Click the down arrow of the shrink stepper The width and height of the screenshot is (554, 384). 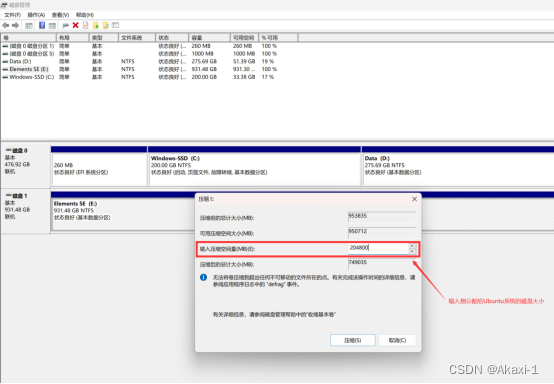412,251
